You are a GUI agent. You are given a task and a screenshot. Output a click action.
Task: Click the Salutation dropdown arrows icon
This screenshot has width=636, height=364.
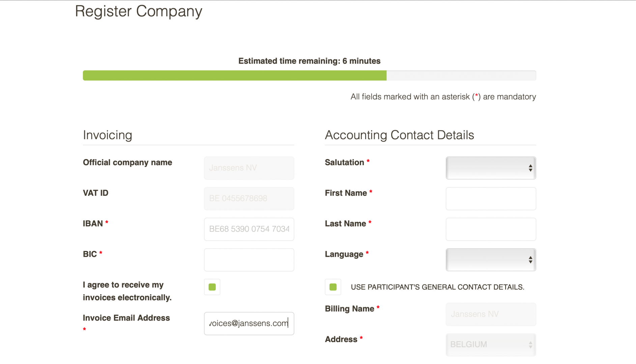click(x=530, y=168)
